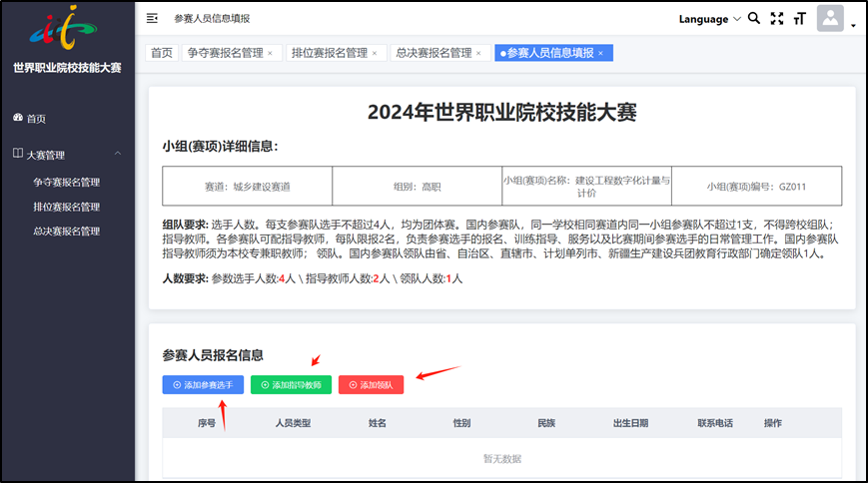Toggle the sidebar collapse hamburger icon
Screen dimensions: 868x483
pyautogui.click(x=152, y=18)
